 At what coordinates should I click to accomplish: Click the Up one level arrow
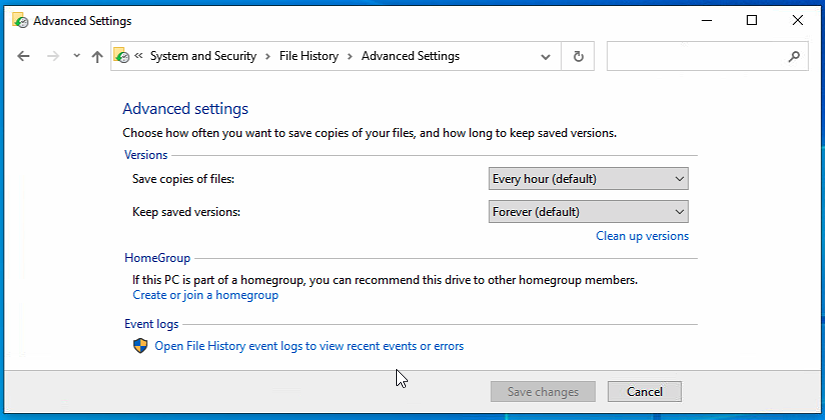click(x=97, y=57)
